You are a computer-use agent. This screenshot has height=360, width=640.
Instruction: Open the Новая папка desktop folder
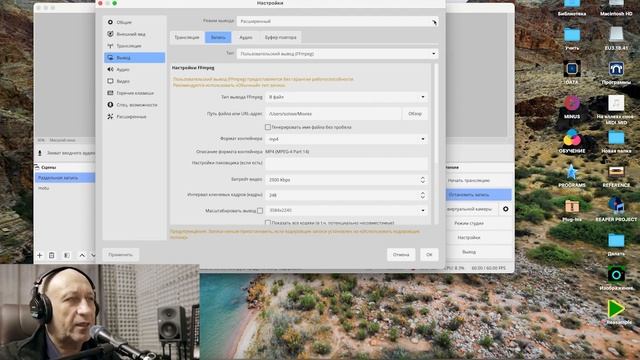tap(616, 138)
